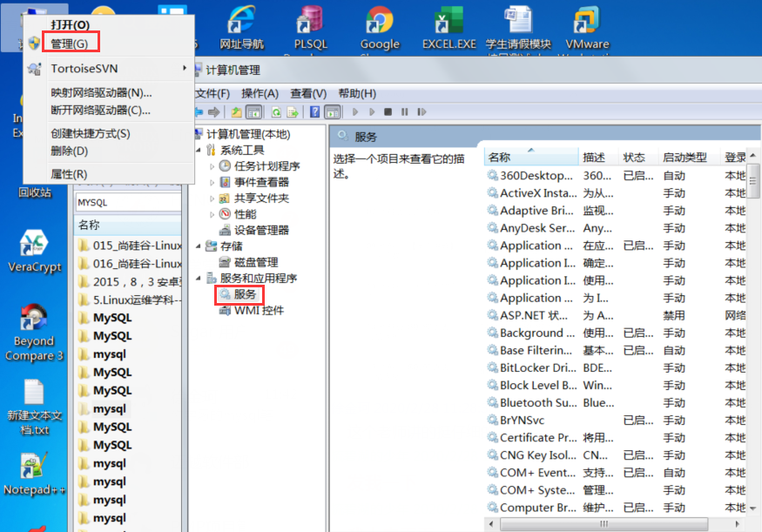The image size is (762, 532).
Task: Select the AnyDesk Service row
Action: (x=615, y=228)
